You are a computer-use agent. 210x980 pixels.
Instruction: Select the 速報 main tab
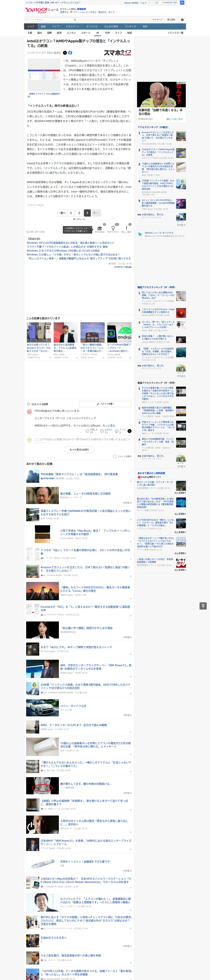tap(43, 27)
